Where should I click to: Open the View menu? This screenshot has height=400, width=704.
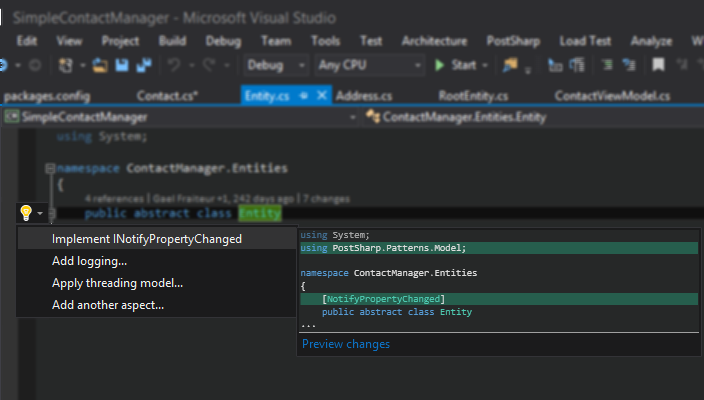tap(69, 41)
